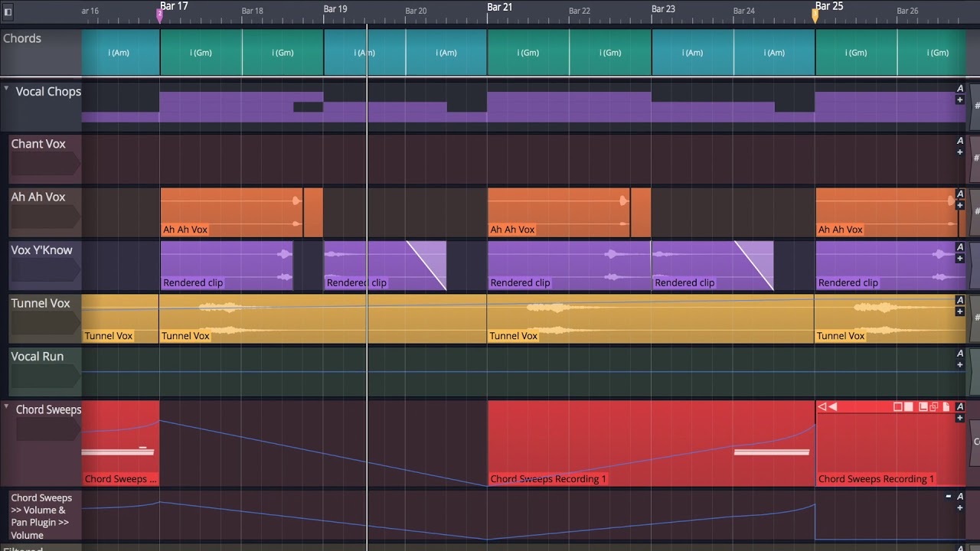The image size is (980, 551).
Task: Click the plus icon on Vox Y'Know track
Action: [960, 259]
